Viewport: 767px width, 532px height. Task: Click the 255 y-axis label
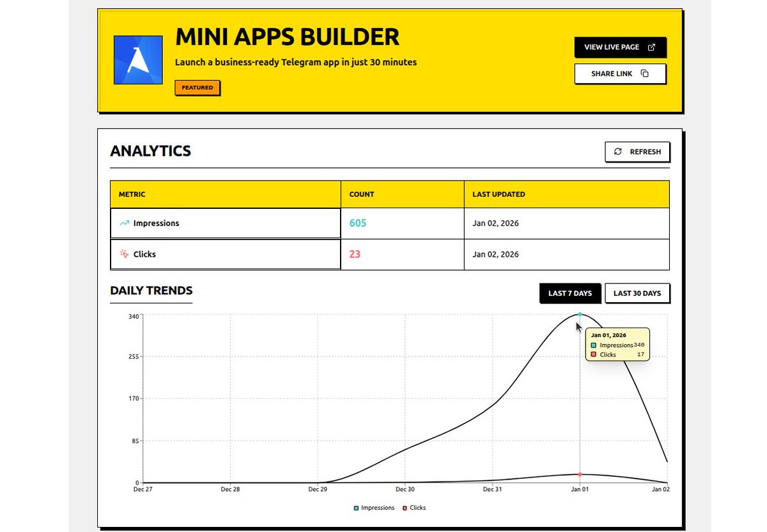(x=133, y=357)
